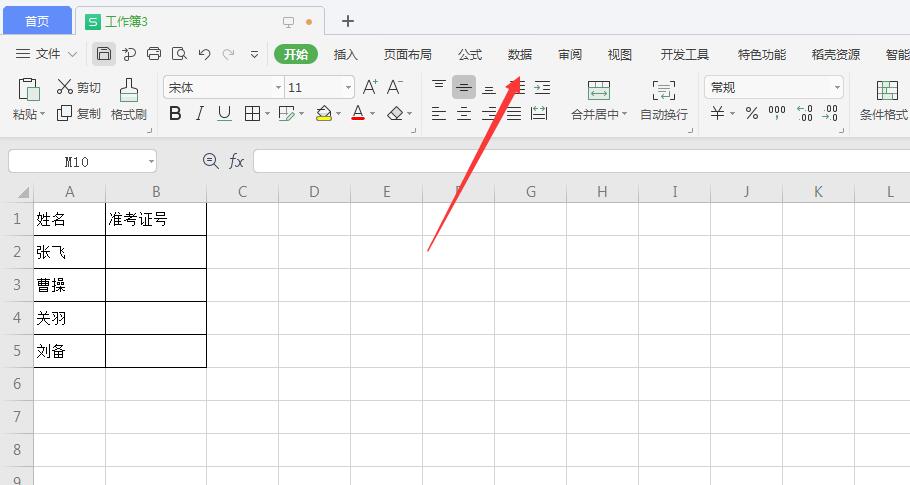Click Merge and Center (合并居中) icon

tap(598, 91)
